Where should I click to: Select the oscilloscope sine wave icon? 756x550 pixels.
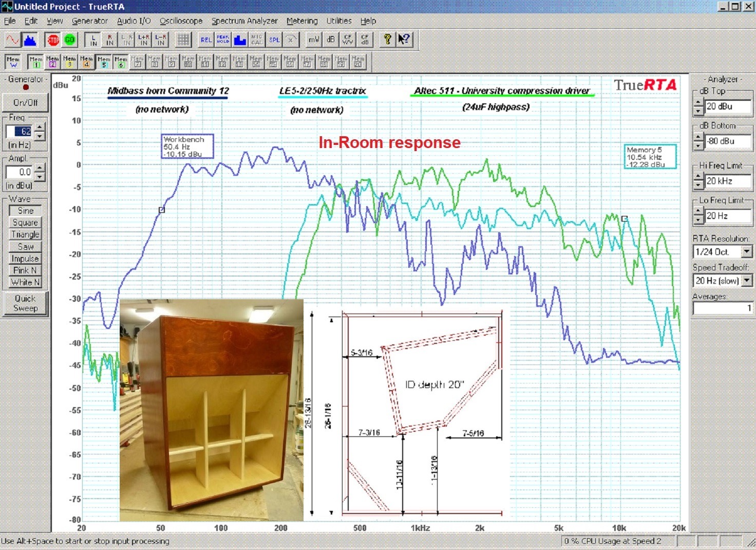click(12, 40)
